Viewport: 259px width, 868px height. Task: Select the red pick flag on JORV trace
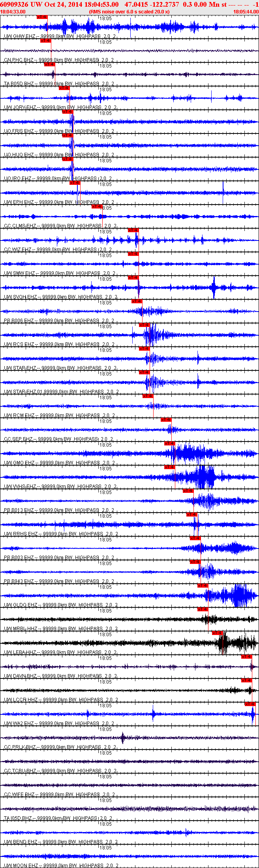[64, 88]
